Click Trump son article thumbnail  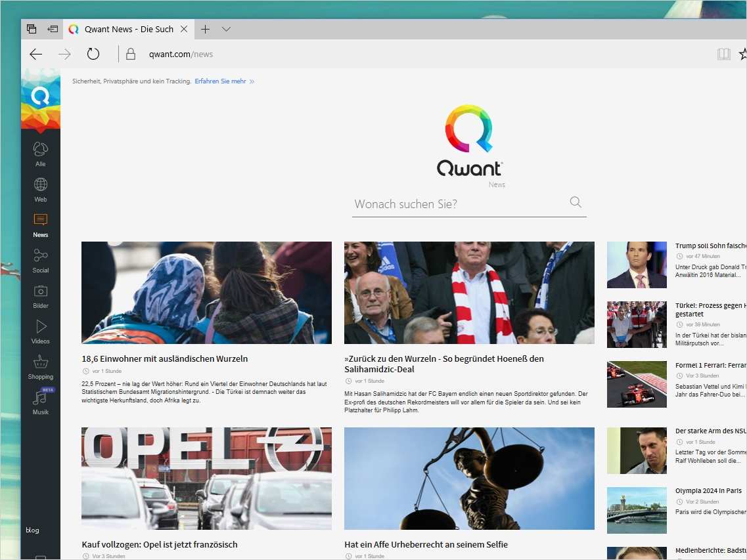[637, 265]
